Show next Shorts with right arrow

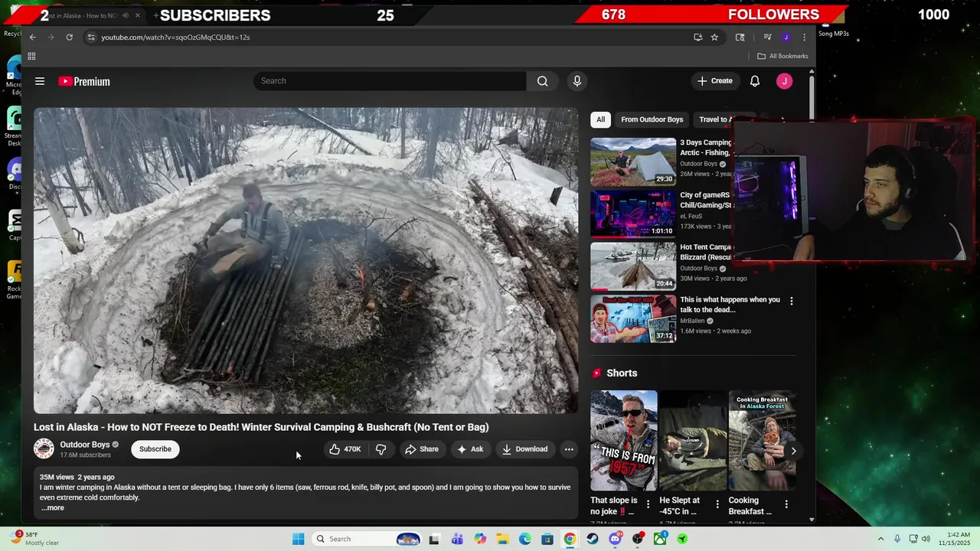point(793,451)
